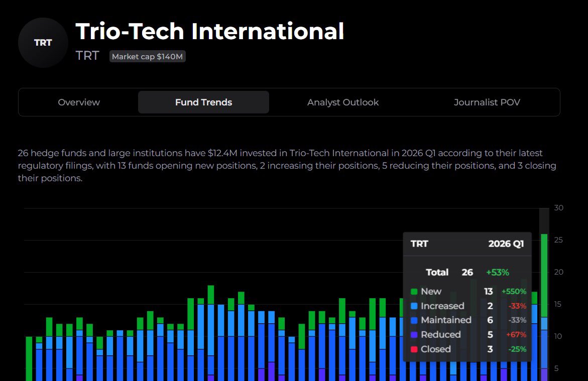
Task: Switch to the Analyst Outlook tab
Action: point(343,102)
